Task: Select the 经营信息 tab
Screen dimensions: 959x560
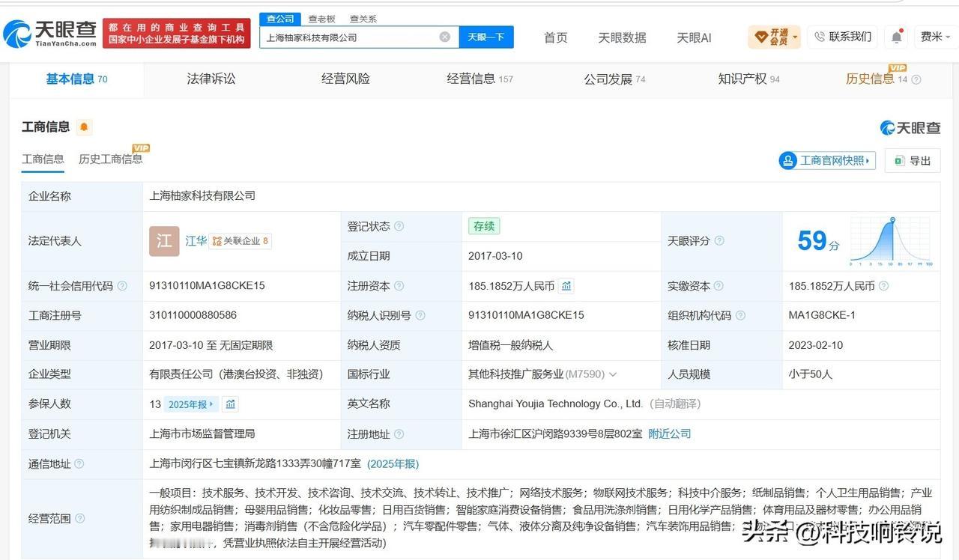Action: (x=479, y=79)
